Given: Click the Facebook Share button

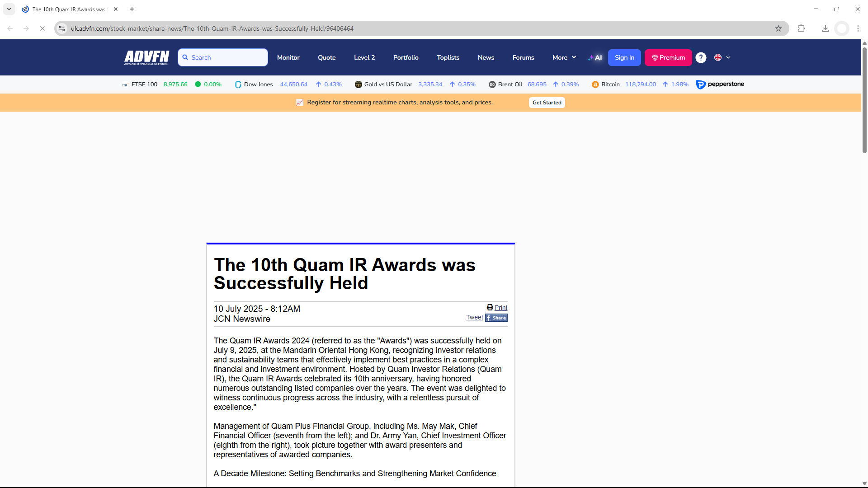Looking at the screenshot, I should tap(496, 318).
